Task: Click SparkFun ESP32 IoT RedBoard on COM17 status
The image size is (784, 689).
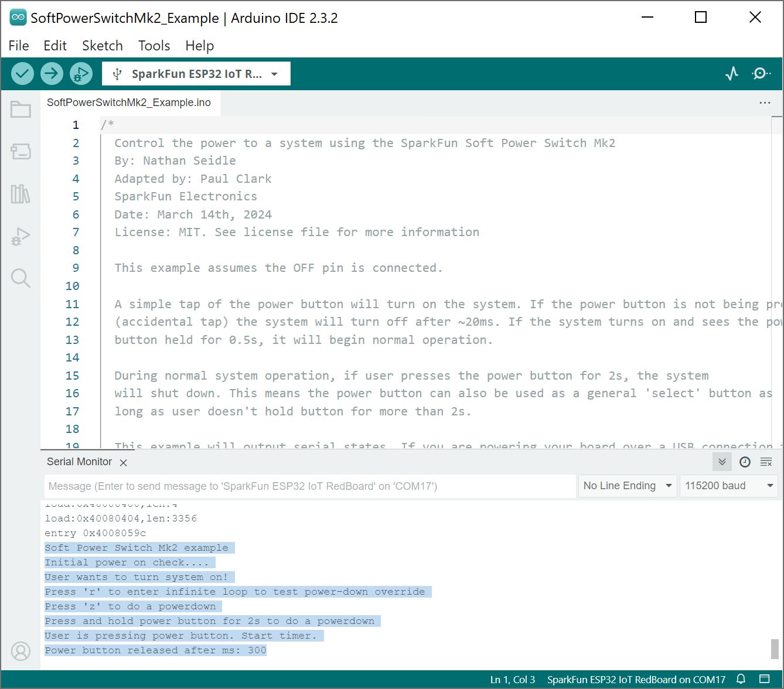Action: tap(636, 680)
